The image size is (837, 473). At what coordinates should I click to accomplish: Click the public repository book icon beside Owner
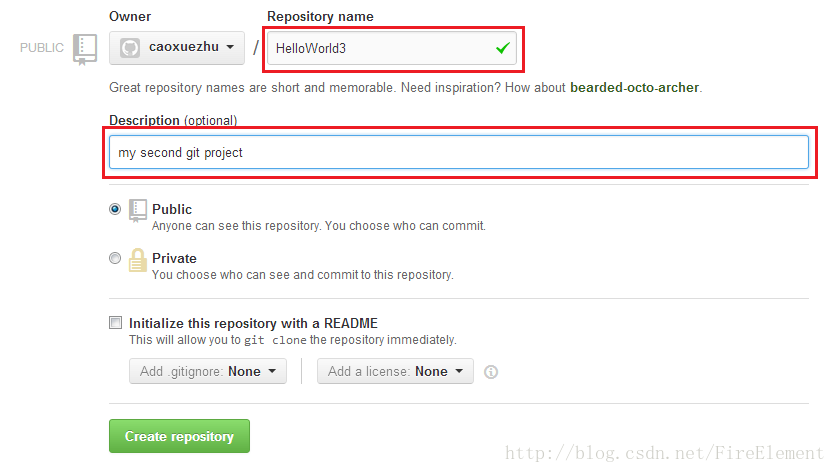tap(85, 50)
